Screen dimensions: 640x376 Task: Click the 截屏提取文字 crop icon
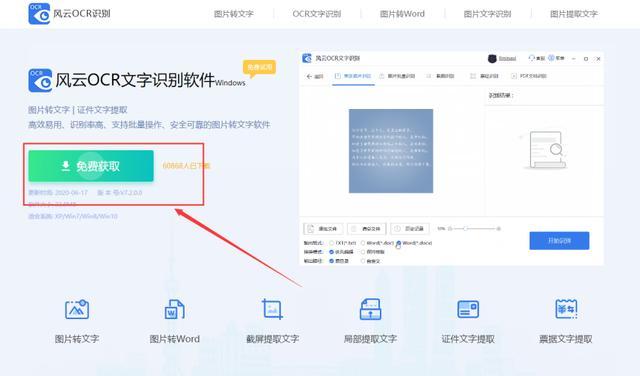[272, 309]
